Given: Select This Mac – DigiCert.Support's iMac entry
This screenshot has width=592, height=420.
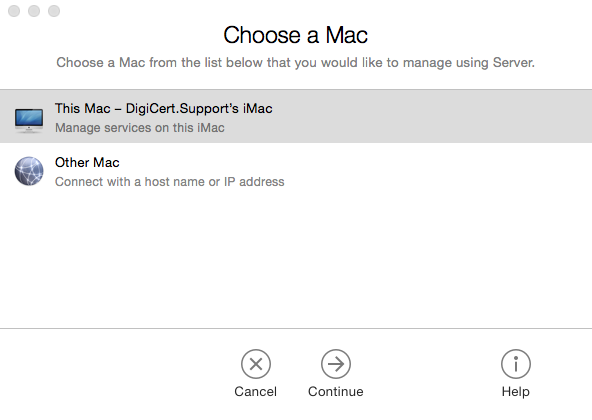Looking at the screenshot, I should tap(296, 116).
